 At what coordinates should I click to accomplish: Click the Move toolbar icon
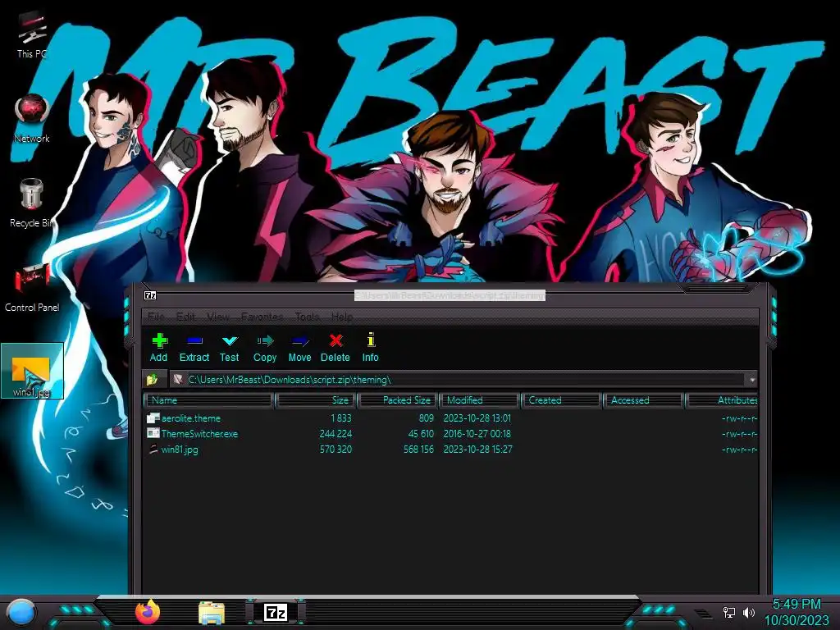299,347
